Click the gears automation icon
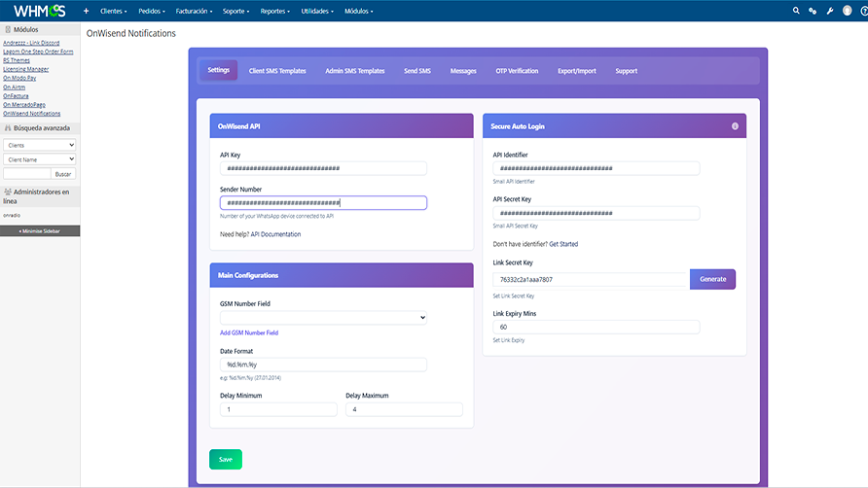 pos(813,11)
